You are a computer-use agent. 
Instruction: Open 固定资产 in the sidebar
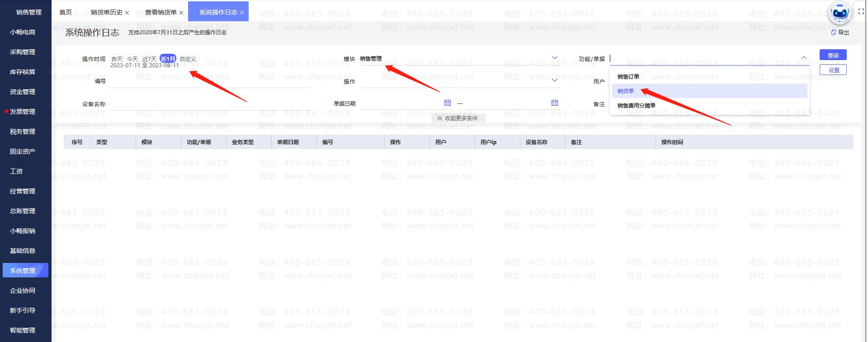[x=23, y=151]
